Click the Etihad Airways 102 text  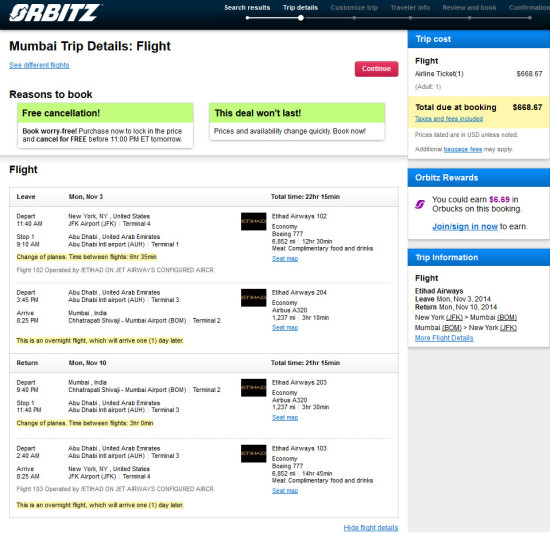299,216
